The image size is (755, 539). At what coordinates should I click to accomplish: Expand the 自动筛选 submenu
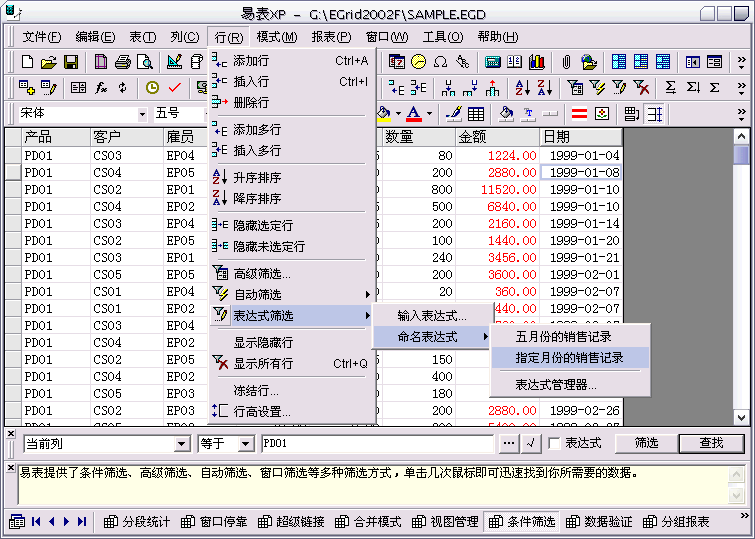pos(291,294)
